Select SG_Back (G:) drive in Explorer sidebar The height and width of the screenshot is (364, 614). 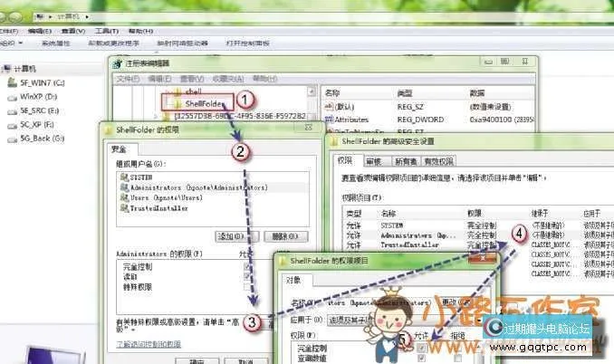click(x=36, y=139)
